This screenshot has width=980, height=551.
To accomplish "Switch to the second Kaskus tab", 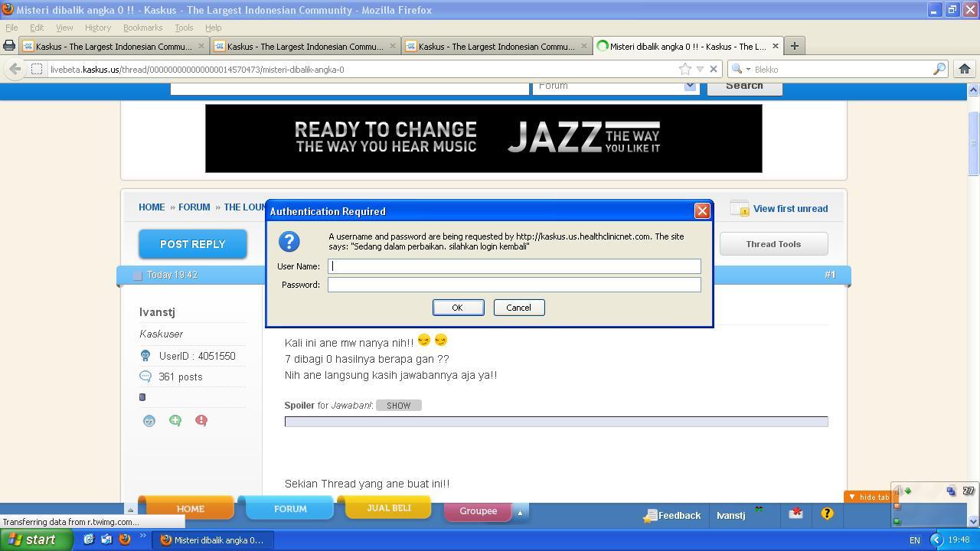I will click(x=305, y=46).
